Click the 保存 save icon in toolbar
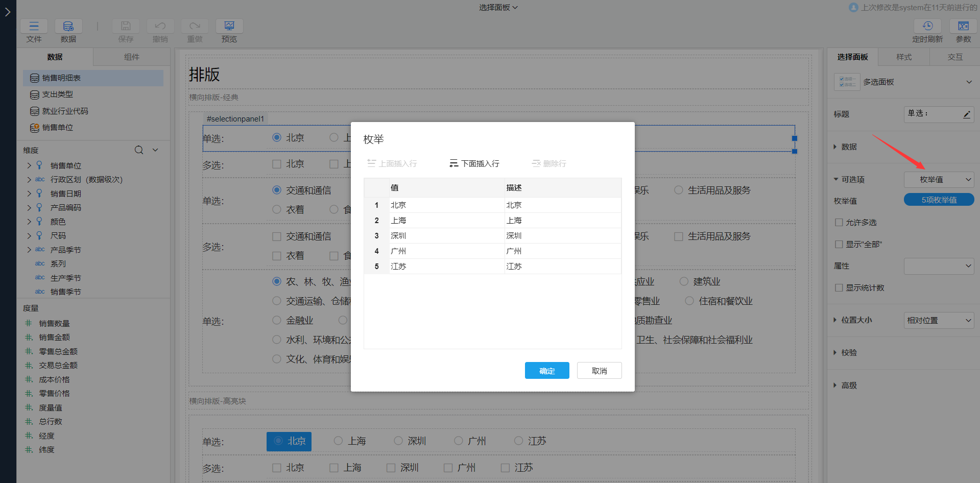980x483 pixels. pyautogui.click(x=126, y=26)
